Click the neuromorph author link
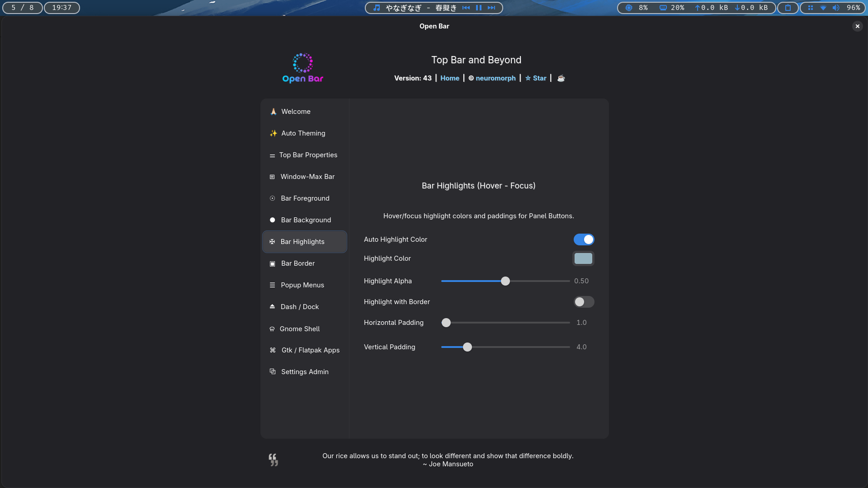Screen dimensions: 868x488 [x=495, y=78]
